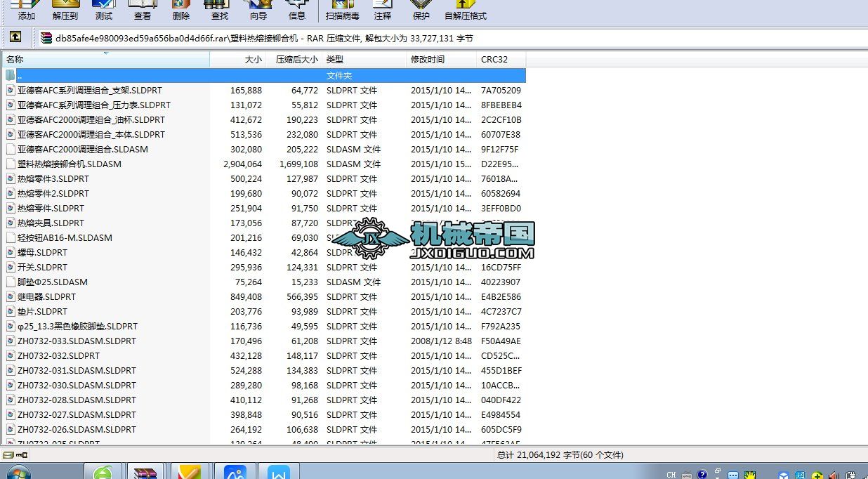The width and height of the screenshot is (868, 479).
Task: Click CRC32 value E4B2E586
Action: [x=501, y=296]
